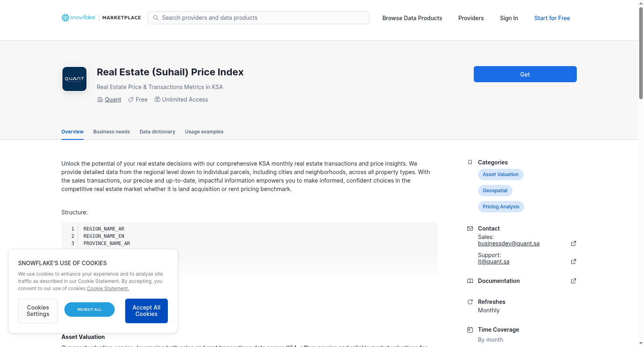This screenshot has width=644, height=347.
Task: Click the search magnifier icon
Action: [156, 18]
